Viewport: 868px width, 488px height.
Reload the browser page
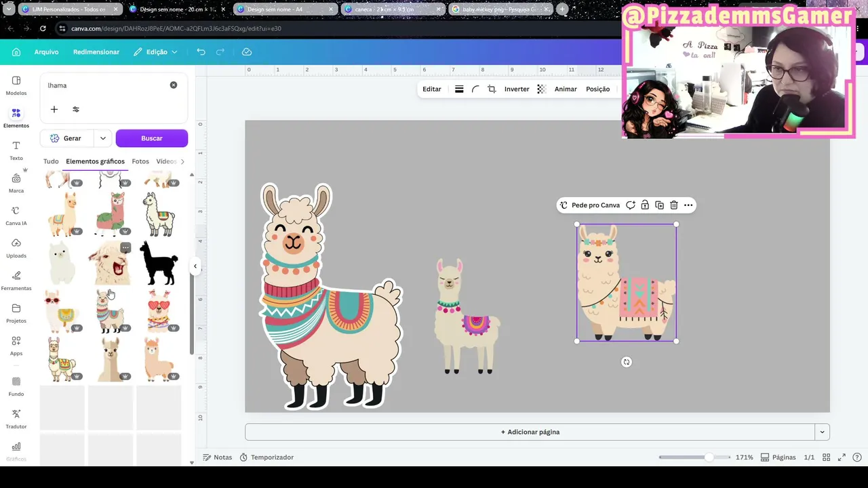[x=43, y=28]
